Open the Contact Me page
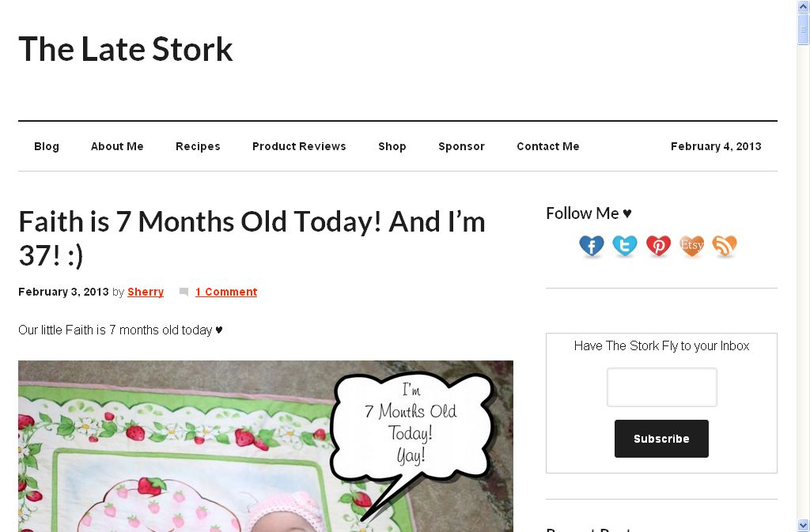This screenshot has width=810, height=532. coord(548,146)
